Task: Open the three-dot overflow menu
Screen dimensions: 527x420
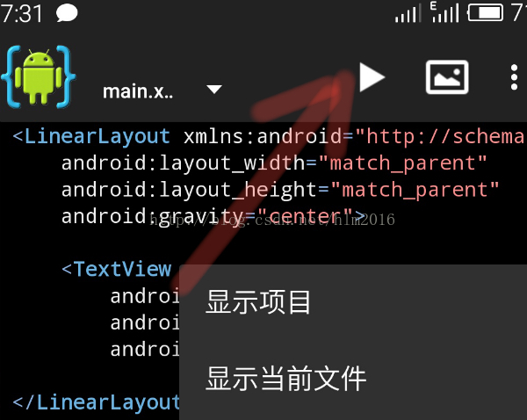Action: click(514, 77)
